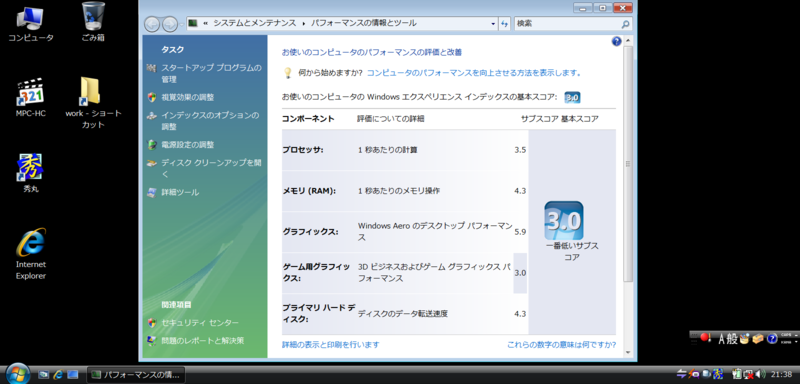Select the work - ショートカット folder

pyautogui.click(x=93, y=104)
